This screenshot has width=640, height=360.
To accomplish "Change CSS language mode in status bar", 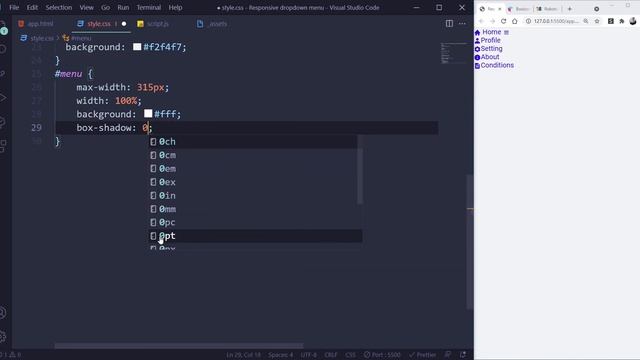I will [350, 355].
